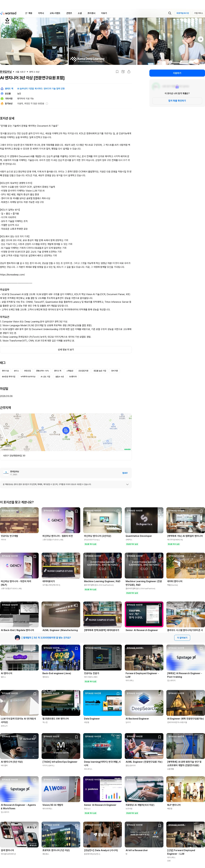Click the wanted logo in header

tap(8, 13)
